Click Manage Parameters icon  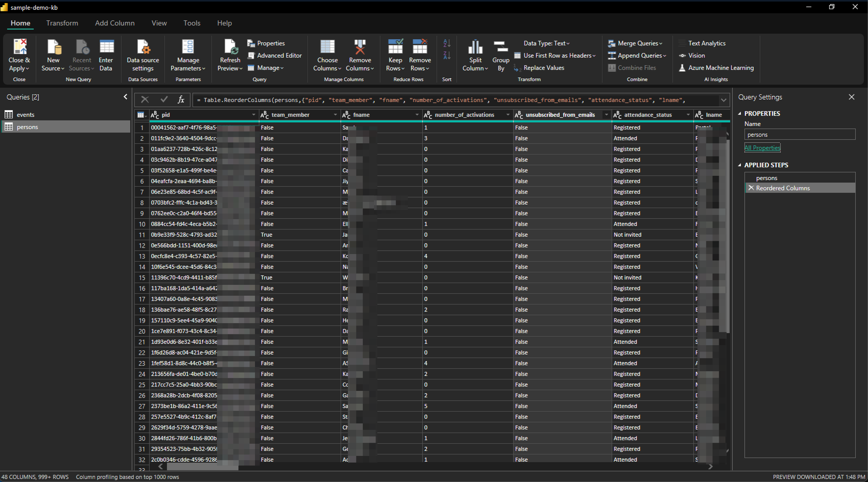[x=188, y=47]
